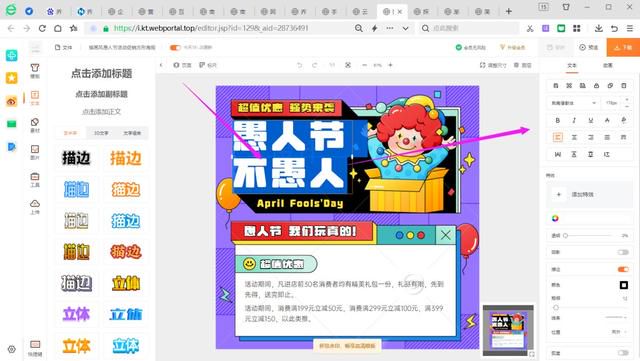Image resolution: width=640 pixels, height=361 pixels.
Task: Open the materials panel in the left sidebar
Action: click(35, 125)
